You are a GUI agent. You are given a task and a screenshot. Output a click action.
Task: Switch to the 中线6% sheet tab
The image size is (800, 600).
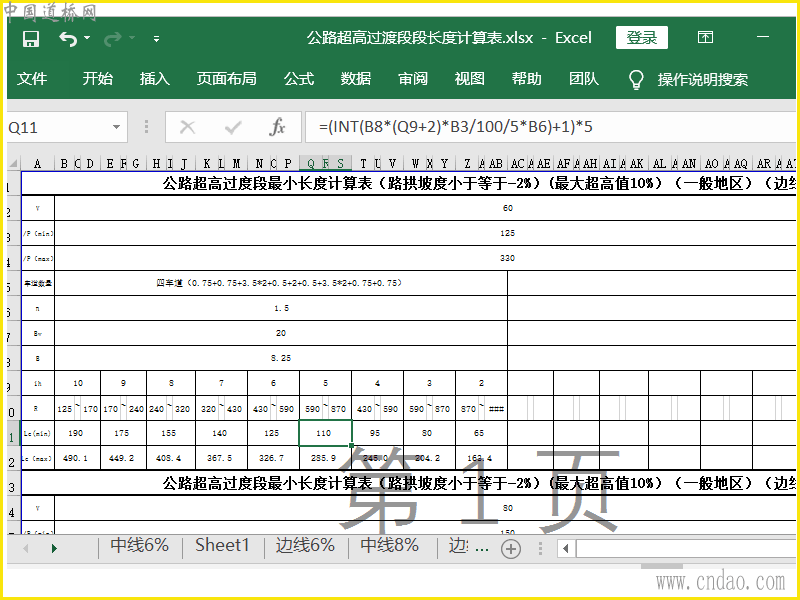(140, 545)
